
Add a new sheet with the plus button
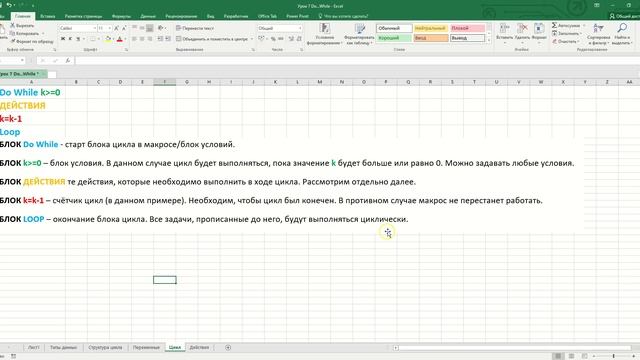coord(228,347)
